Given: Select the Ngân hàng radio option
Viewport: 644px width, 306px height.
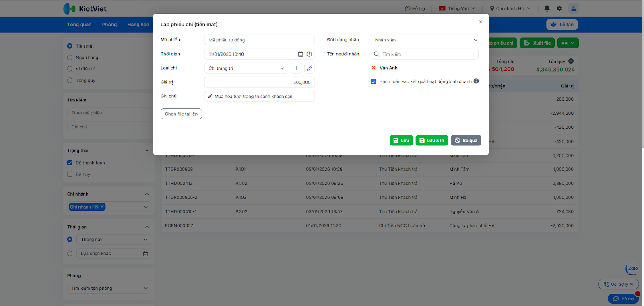Looking at the screenshot, I should click(70, 58).
